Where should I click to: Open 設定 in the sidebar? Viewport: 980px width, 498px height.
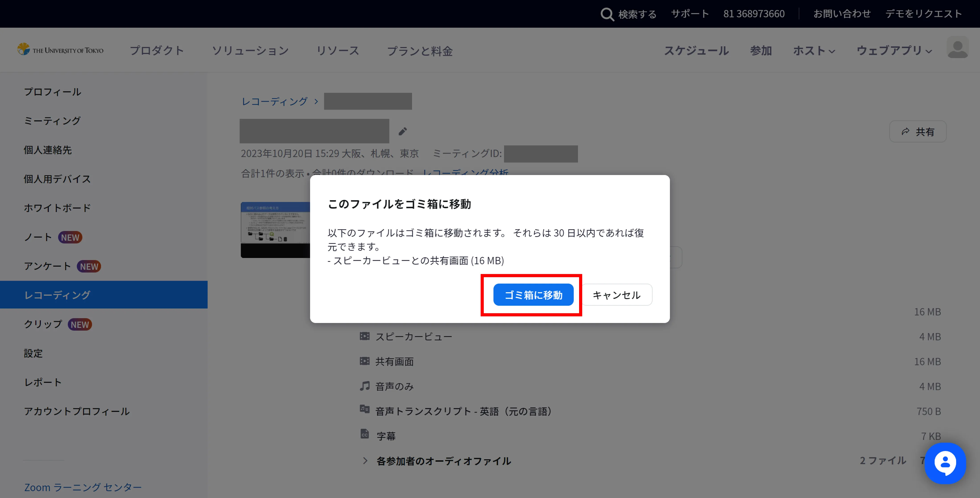(33, 353)
